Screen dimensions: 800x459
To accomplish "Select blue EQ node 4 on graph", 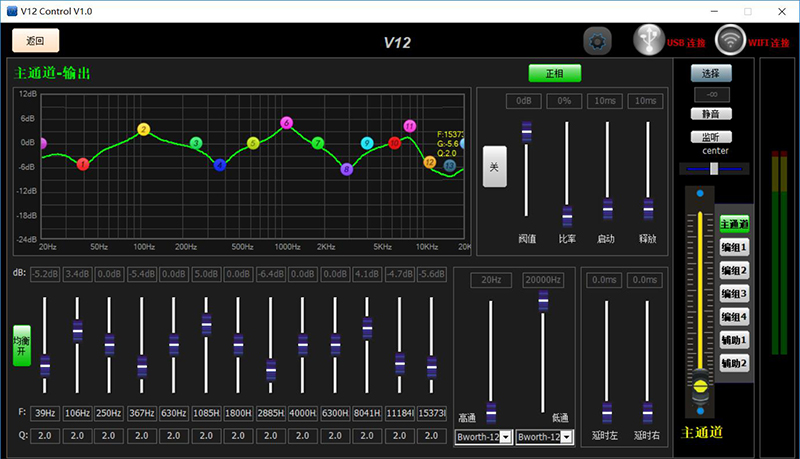I will (x=220, y=164).
